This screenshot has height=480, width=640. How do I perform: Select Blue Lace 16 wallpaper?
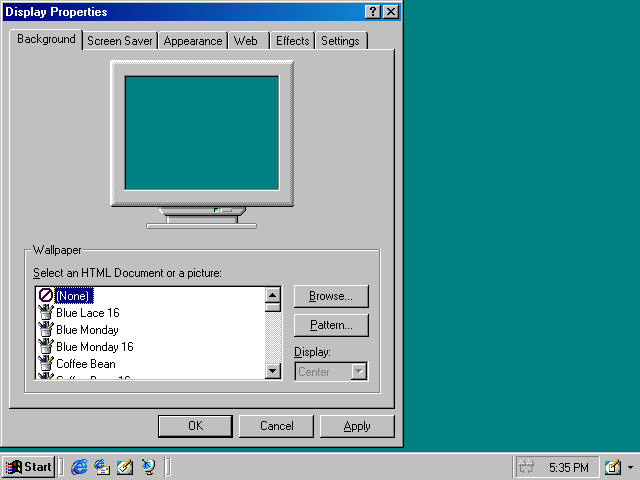[88, 313]
